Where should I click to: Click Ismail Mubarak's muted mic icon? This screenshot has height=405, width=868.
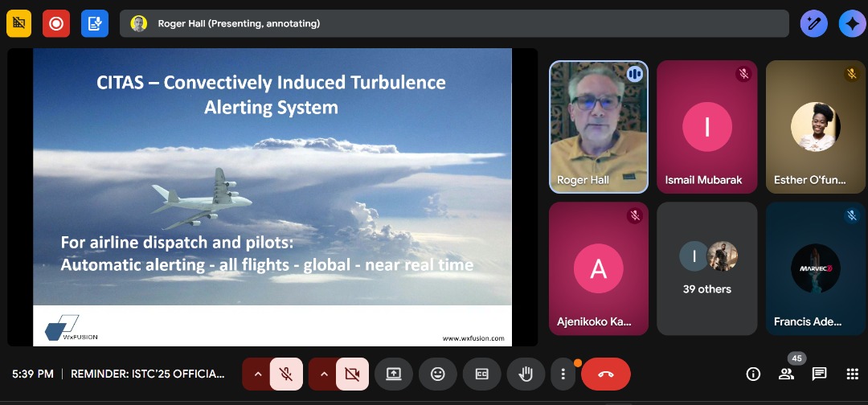click(743, 74)
